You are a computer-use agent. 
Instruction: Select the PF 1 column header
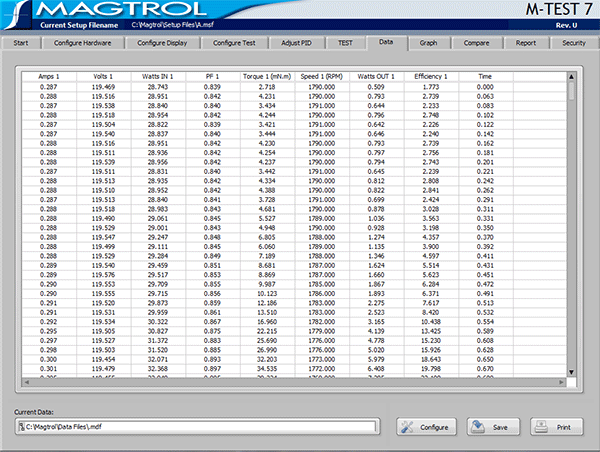(x=212, y=77)
